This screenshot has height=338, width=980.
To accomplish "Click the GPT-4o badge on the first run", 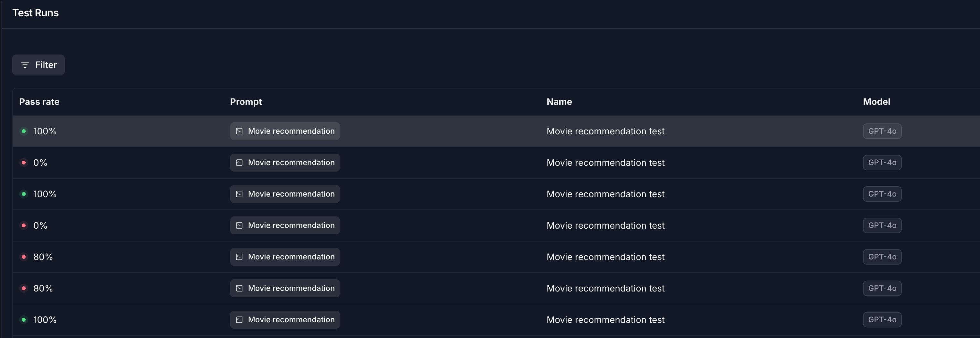I will click(x=882, y=131).
